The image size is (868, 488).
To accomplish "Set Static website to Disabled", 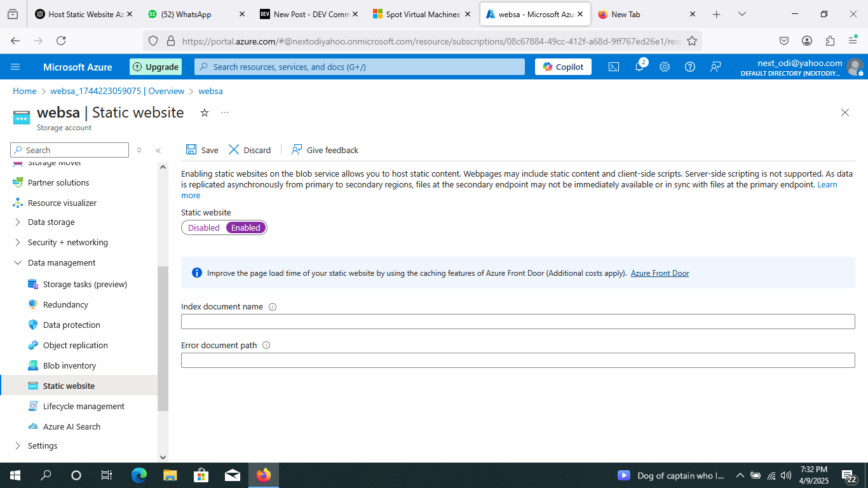I will [204, 227].
